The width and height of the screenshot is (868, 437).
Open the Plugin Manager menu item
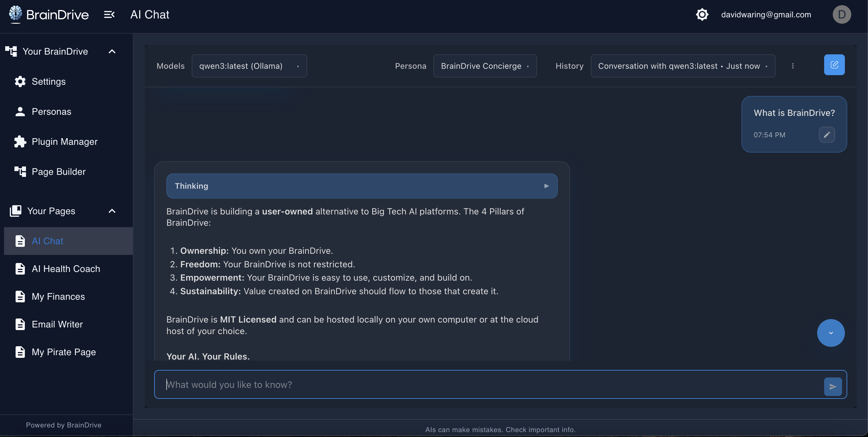64,142
